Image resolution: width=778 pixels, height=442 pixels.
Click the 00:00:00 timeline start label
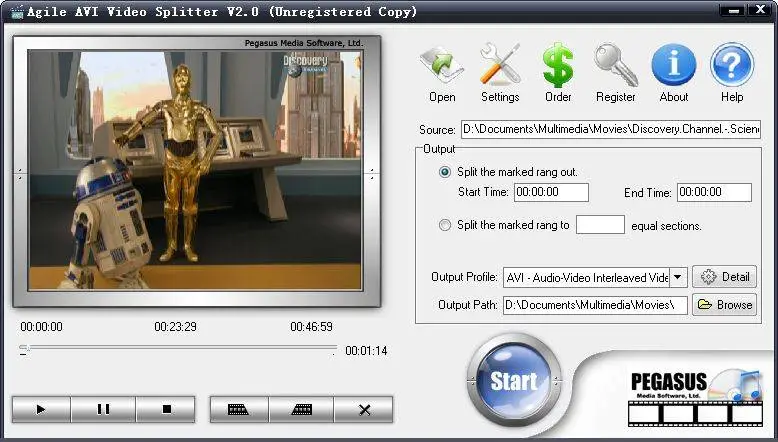(x=42, y=327)
